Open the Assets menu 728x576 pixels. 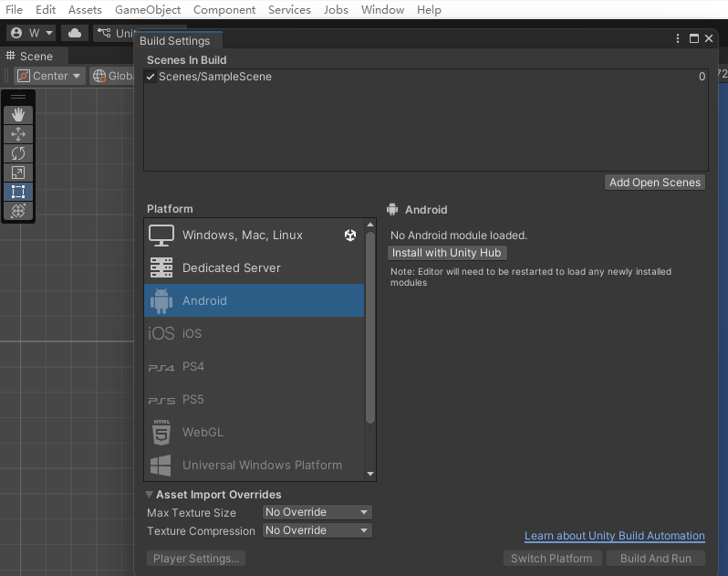85,10
